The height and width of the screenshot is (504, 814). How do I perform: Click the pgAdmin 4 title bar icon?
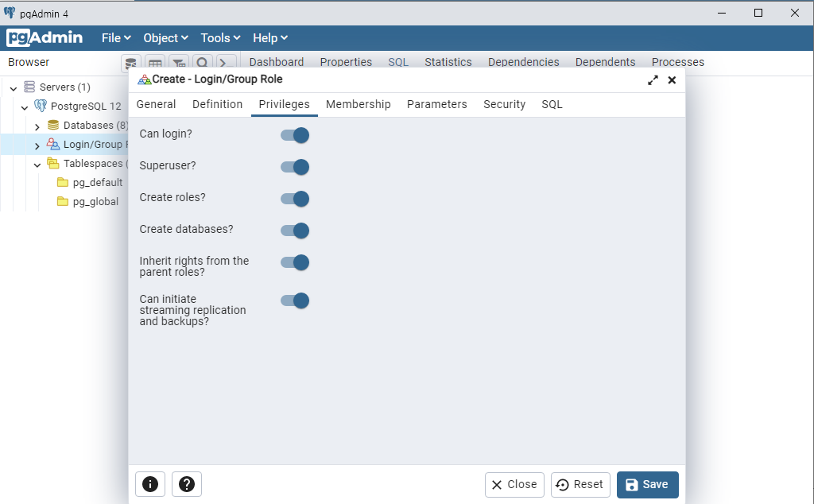point(10,13)
